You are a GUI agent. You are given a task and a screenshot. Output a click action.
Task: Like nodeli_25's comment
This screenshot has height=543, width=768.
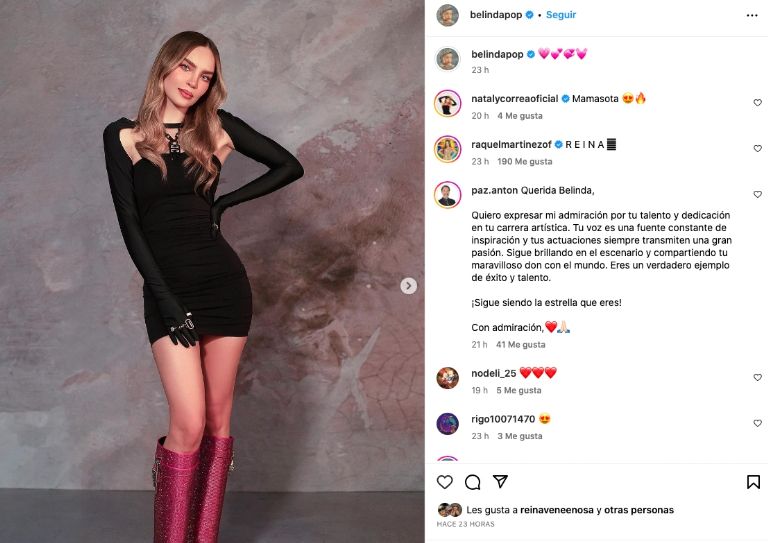[757, 378]
